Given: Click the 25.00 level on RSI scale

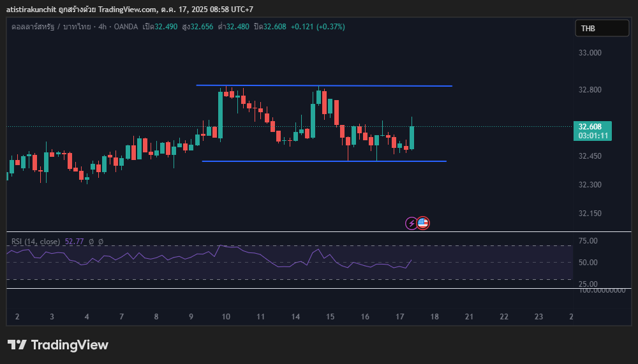Looking at the screenshot, I should pos(588,284).
